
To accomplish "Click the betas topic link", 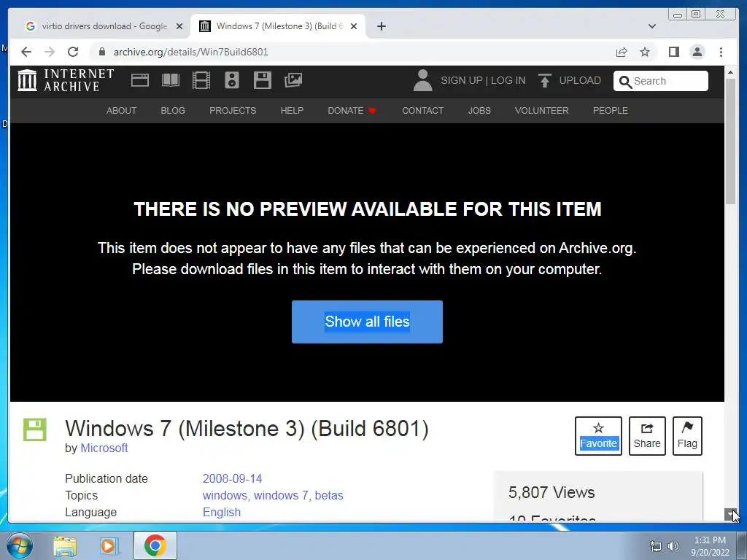I will (329, 495).
